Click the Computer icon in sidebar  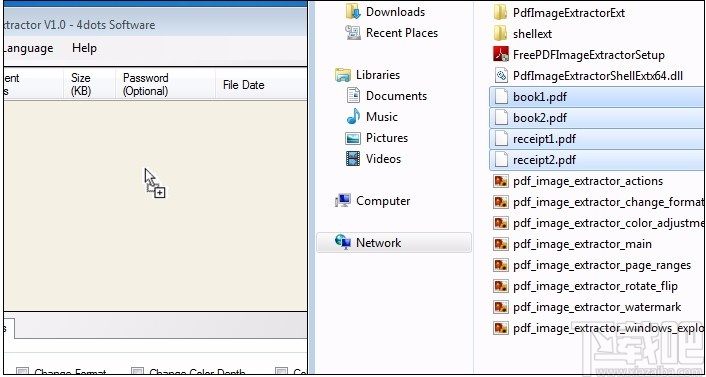pos(343,200)
